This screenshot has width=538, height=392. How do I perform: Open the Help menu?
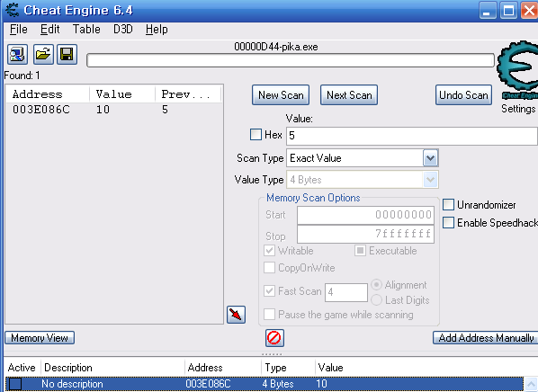[x=157, y=30]
